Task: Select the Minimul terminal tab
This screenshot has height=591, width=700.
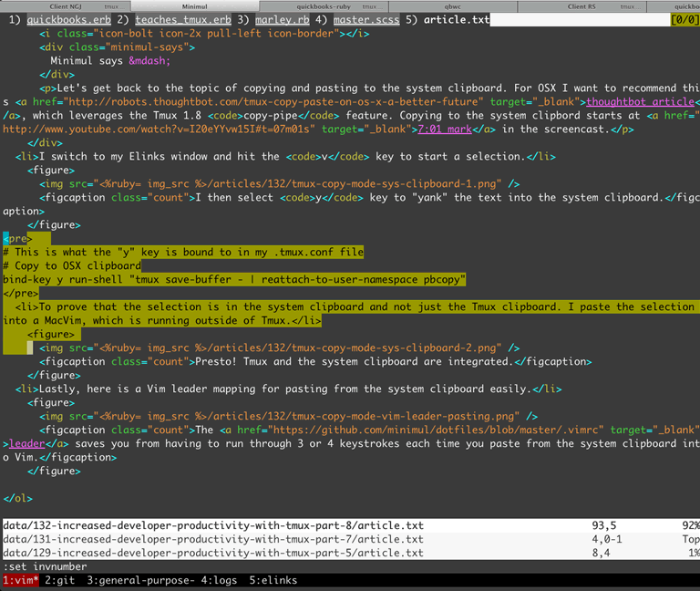Action: point(195,6)
